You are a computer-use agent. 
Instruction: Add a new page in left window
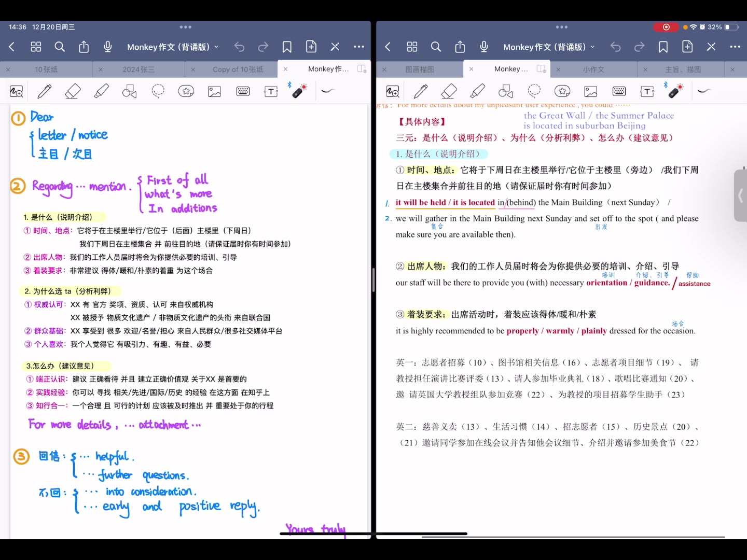pyautogui.click(x=311, y=46)
